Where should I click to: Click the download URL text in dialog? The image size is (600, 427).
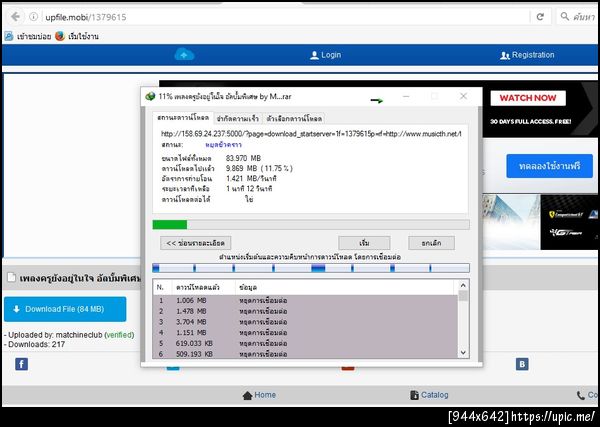point(311,134)
